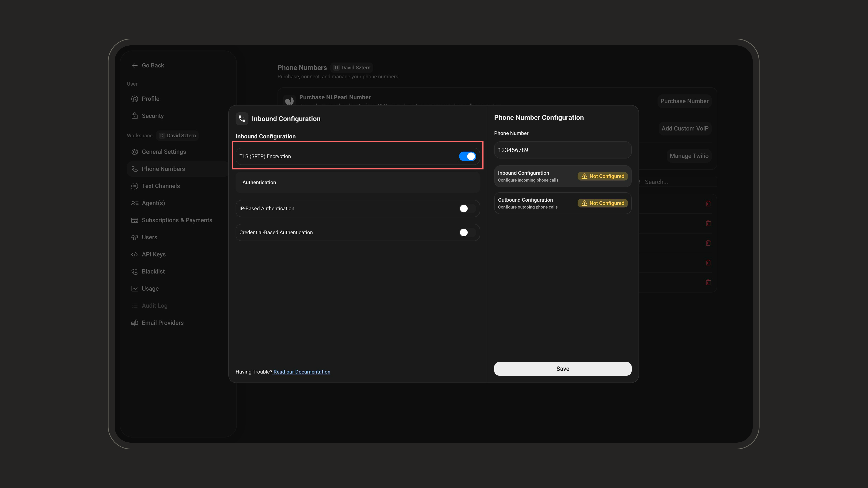Click Not Configured badge on Outbound Configuration
Image resolution: width=868 pixels, height=488 pixels.
(x=603, y=203)
